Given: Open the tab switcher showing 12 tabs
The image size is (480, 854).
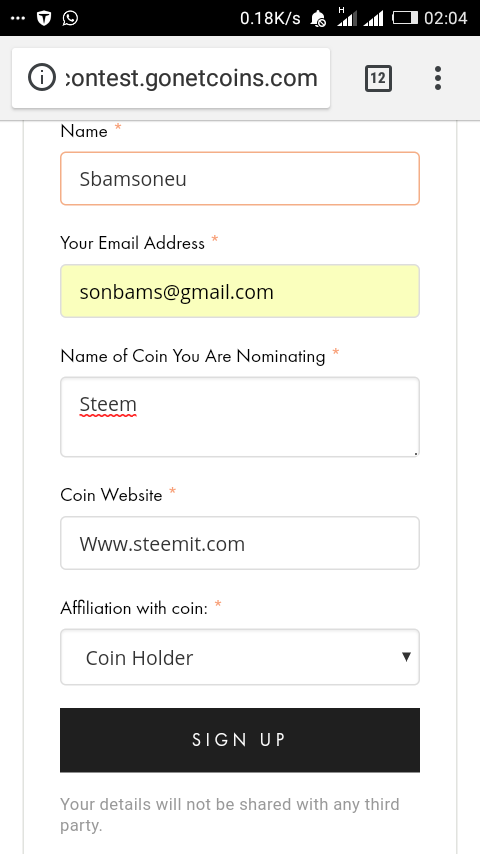Looking at the screenshot, I should coord(378,78).
